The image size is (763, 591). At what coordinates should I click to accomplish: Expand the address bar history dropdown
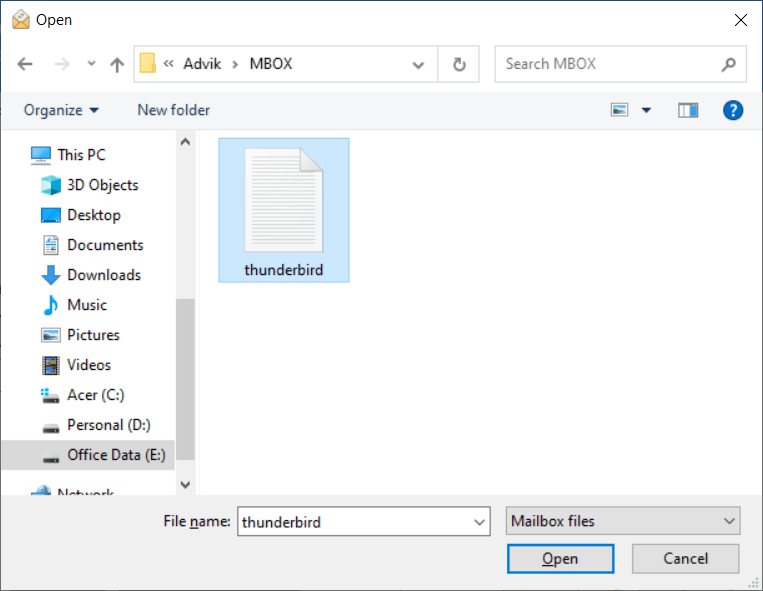tap(418, 64)
